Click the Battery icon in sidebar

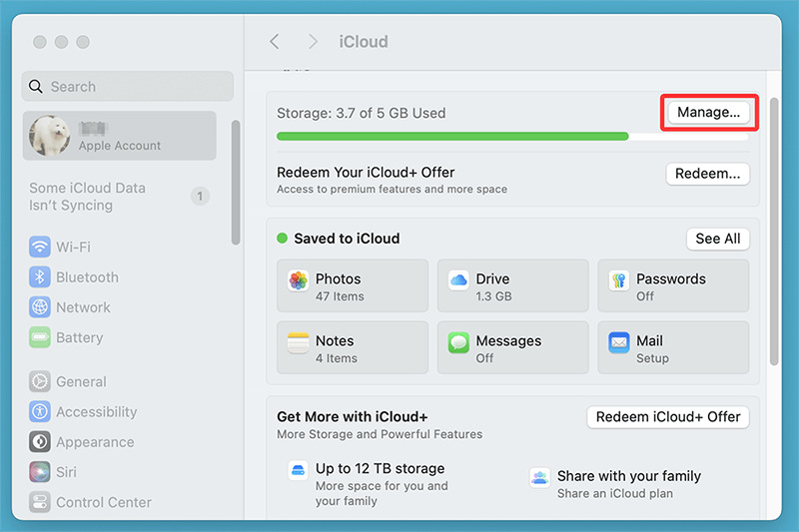tap(39, 337)
